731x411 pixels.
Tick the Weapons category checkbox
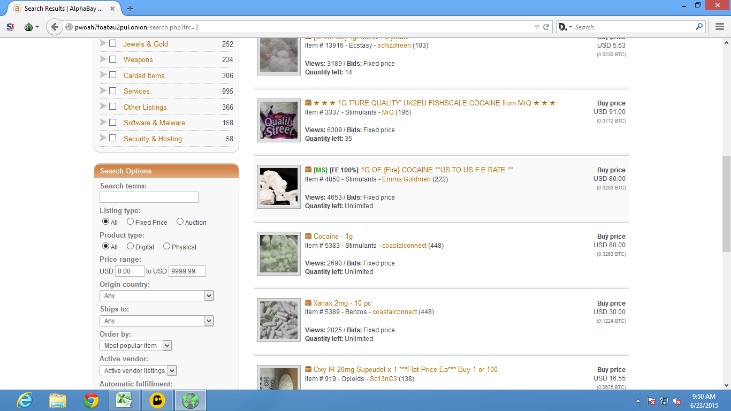pos(112,59)
